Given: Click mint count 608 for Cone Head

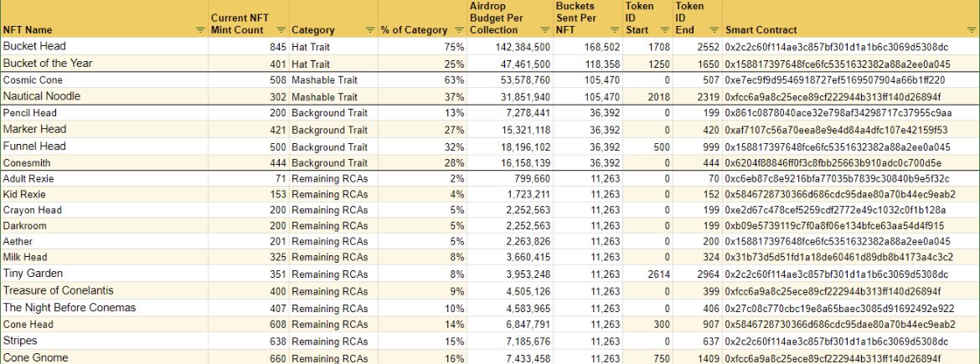Looking at the screenshot, I should [x=249, y=325].
